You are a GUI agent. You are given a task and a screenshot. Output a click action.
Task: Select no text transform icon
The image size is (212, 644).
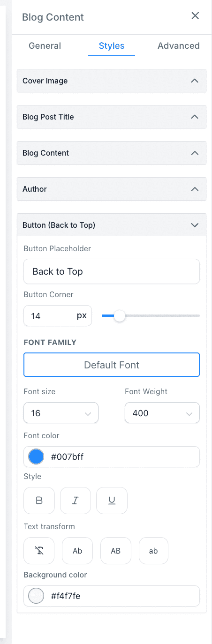click(x=39, y=551)
